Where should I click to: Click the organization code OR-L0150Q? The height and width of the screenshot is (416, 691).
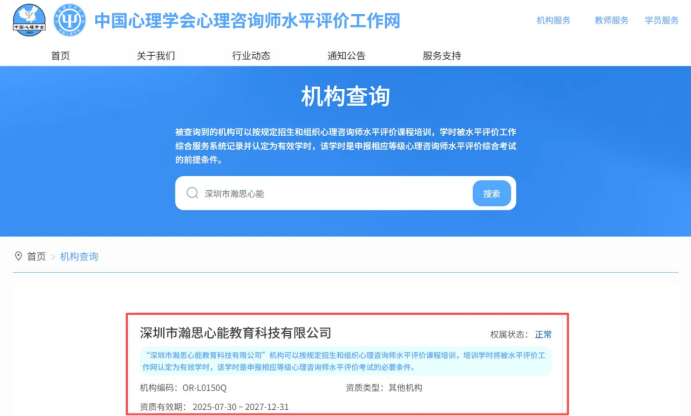[x=204, y=388]
